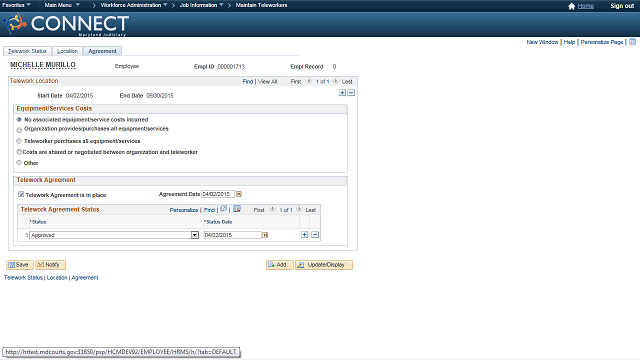The width and height of the screenshot is (640, 360).
Task: Open the Home link
Action: coord(586,6)
